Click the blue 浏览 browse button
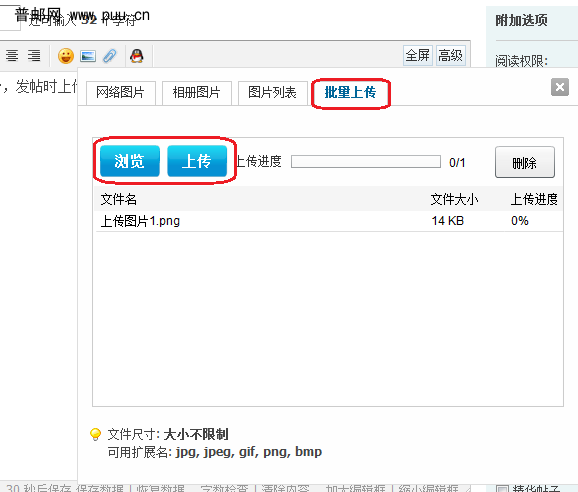Viewport: 578px width, 492px height. pyautogui.click(x=130, y=161)
